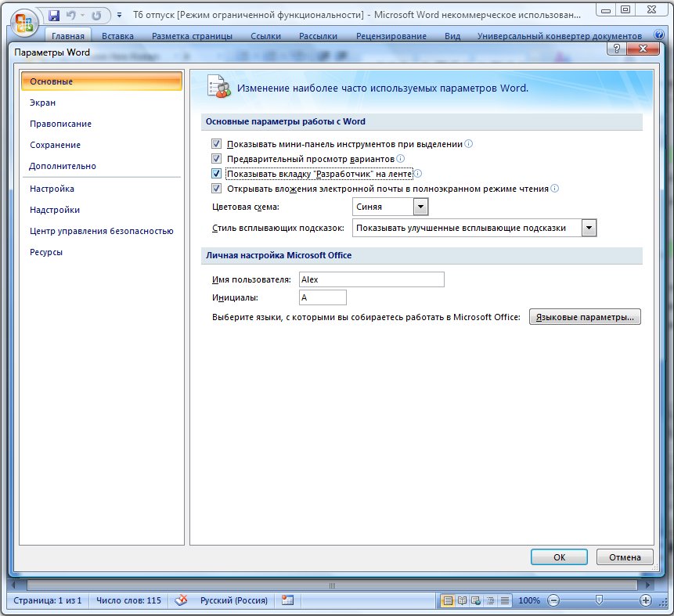Click the zoom slider handle in status bar
This screenshot has height=616, width=674.
(599, 600)
